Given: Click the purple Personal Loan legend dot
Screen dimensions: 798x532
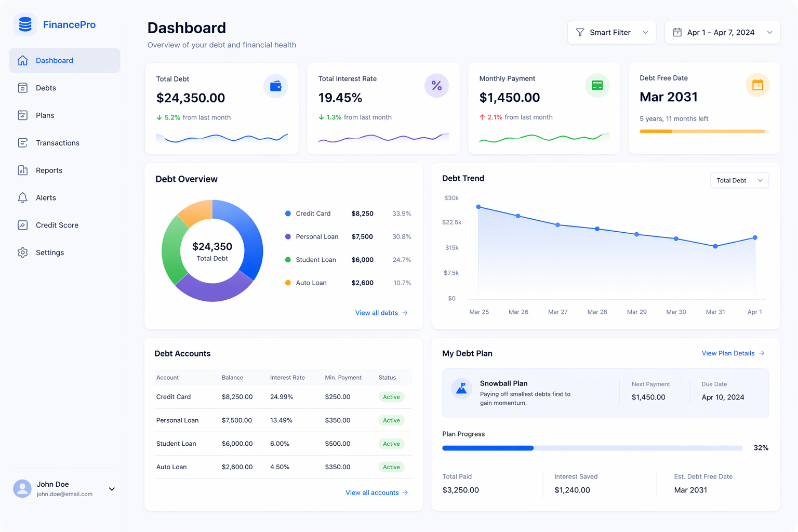Looking at the screenshot, I should click(x=288, y=236).
